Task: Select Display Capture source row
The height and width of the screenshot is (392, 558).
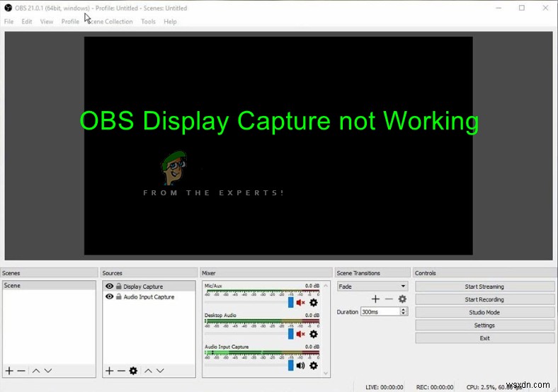Action: coord(149,286)
